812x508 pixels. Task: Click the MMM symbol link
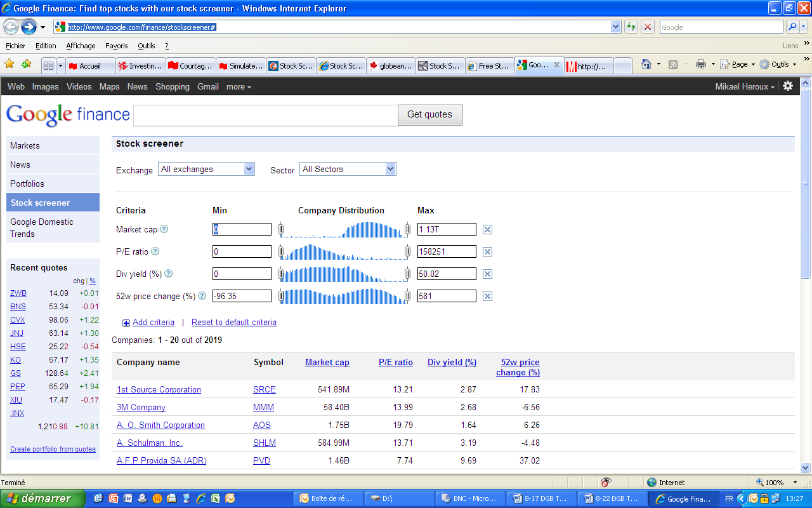tap(263, 407)
